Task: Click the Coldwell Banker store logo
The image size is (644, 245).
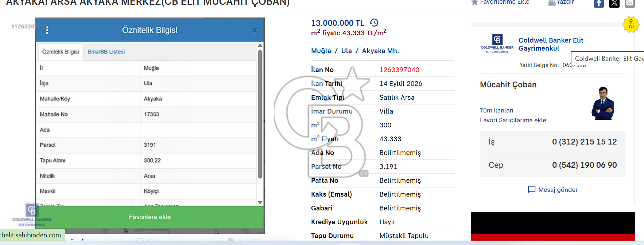Action: (497, 43)
